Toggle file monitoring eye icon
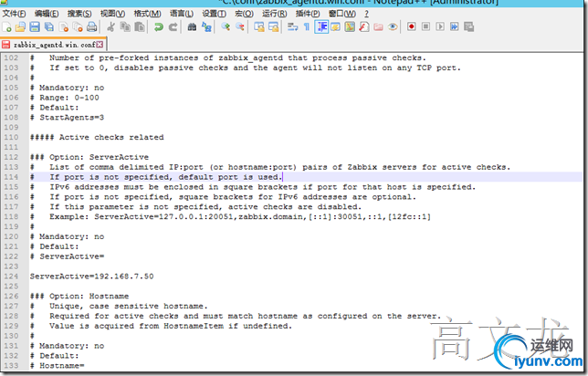 click(x=393, y=27)
